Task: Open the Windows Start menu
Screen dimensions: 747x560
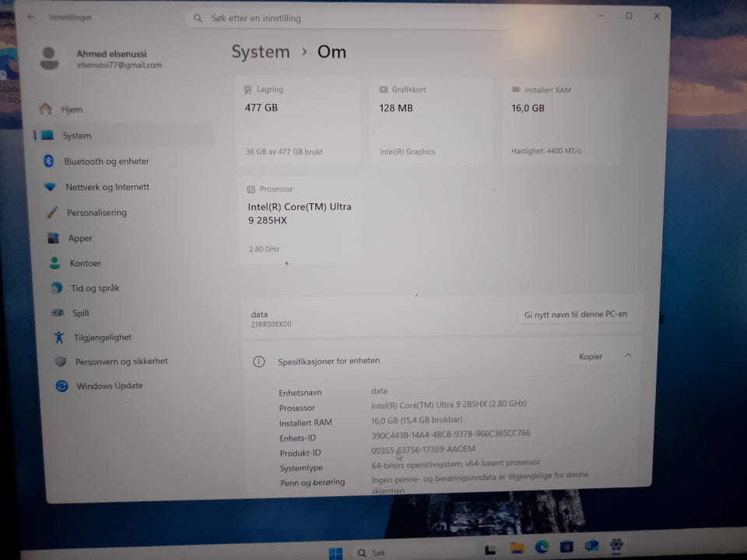Action: pyautogui.click(x=335, y=553)
